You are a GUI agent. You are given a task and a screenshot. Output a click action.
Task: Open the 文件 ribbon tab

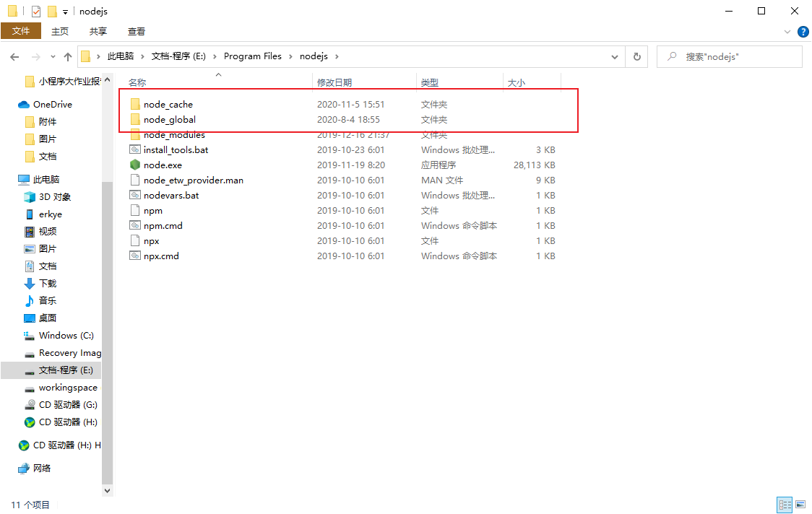21,31
